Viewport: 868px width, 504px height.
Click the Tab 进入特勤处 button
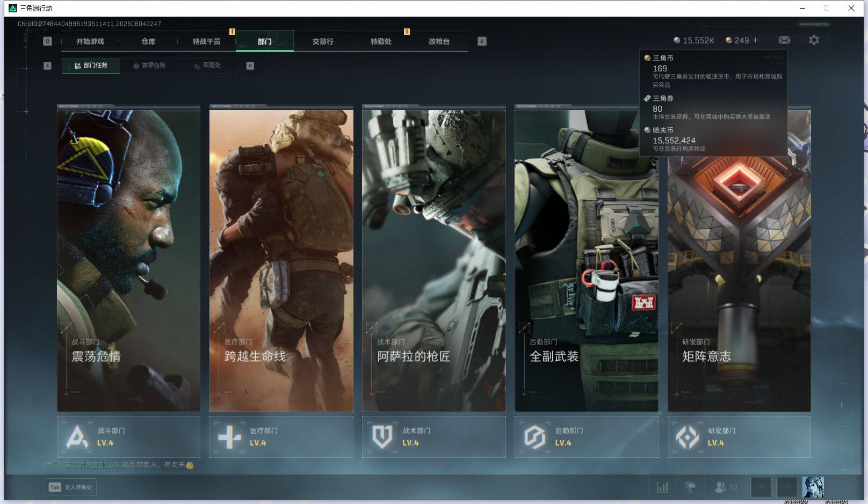pyautogui.click(x=70, y=487)
